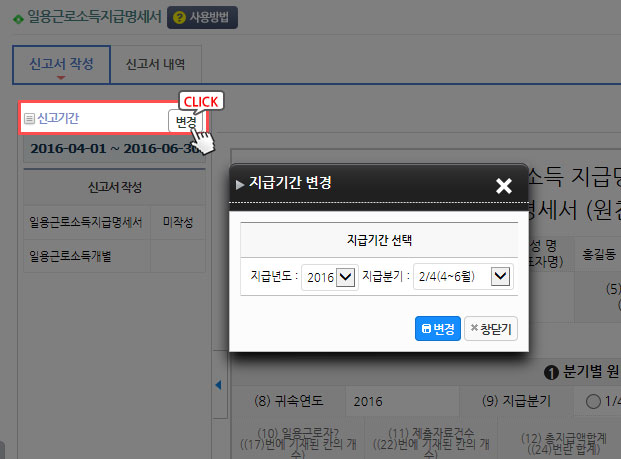Click the number 1 circle icon by 분기별
This screenshot has height=459, width=621.
pyautogui.click(x=551, y=372)
